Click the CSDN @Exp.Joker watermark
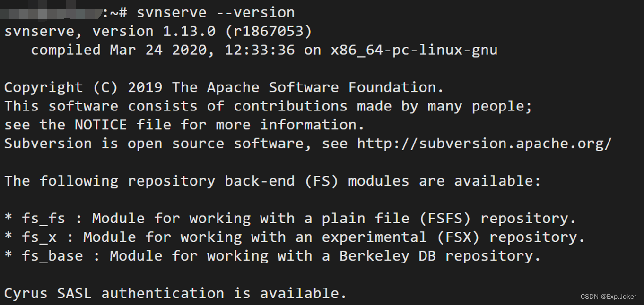Viewport: 644px width, 305px height. pos(608,297)
